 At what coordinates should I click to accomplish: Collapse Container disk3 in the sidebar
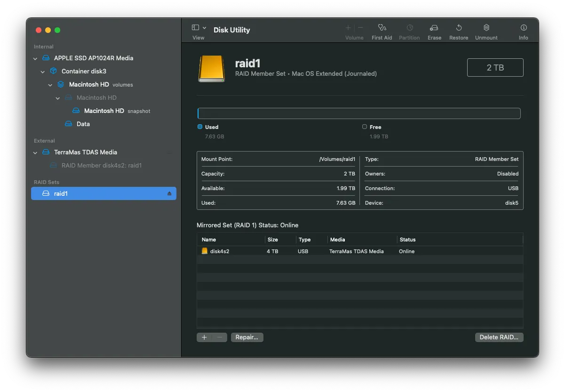tap(43, 72)
